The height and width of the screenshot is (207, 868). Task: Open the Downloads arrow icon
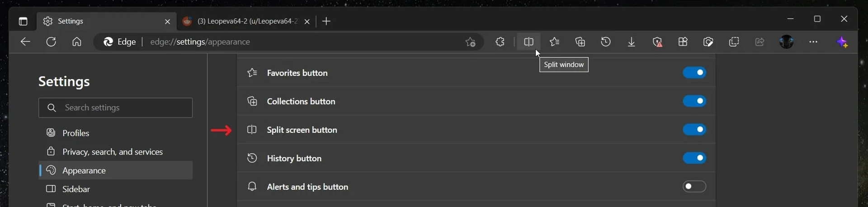click(x=632, y=42)
